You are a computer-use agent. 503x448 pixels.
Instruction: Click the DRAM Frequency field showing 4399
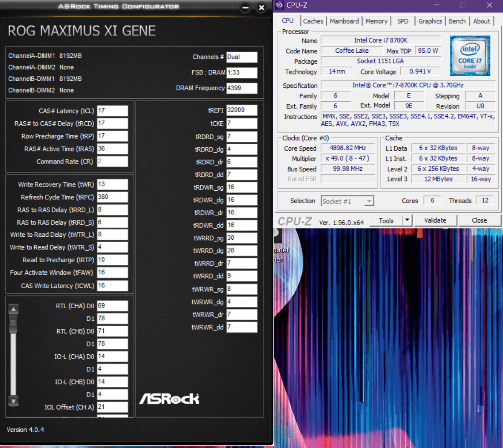(242, 88)
